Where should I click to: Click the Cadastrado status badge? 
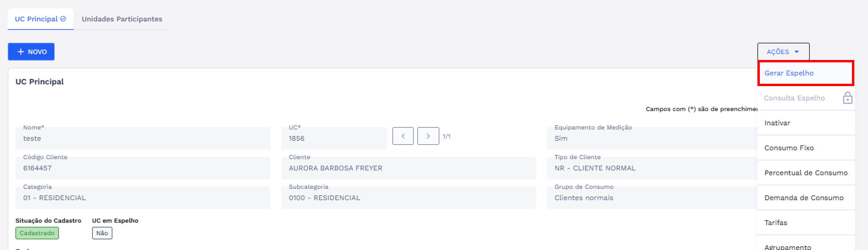(37, 233)
